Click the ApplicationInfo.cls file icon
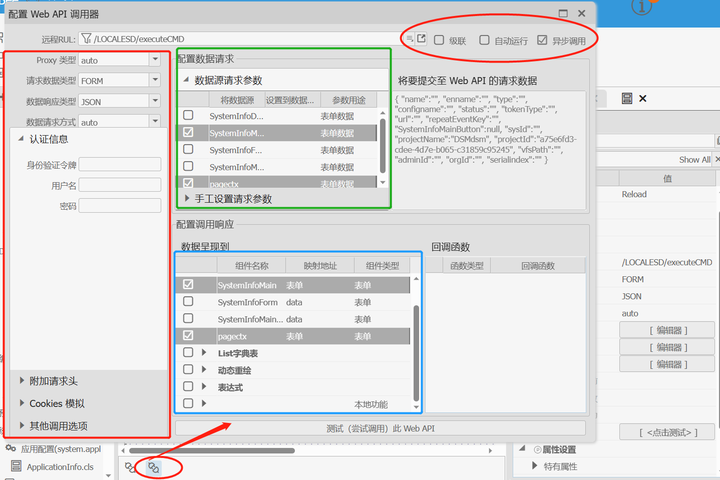 [15, 466]
